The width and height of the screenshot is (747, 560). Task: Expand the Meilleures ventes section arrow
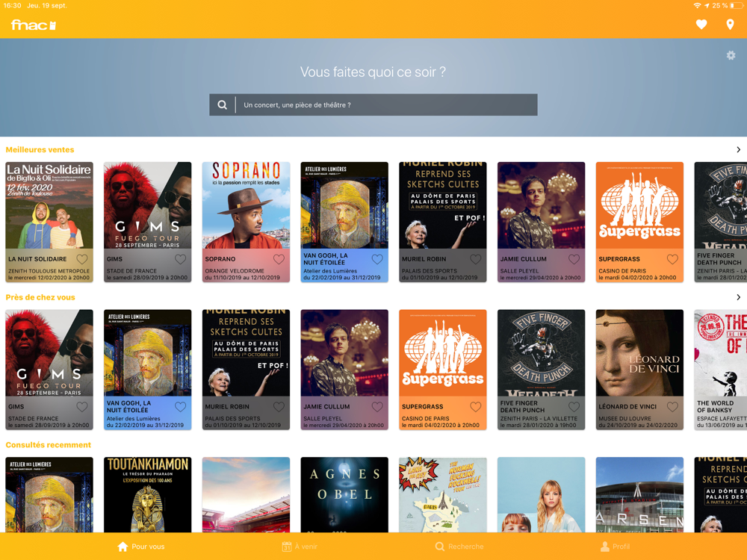tap(739, 149)
